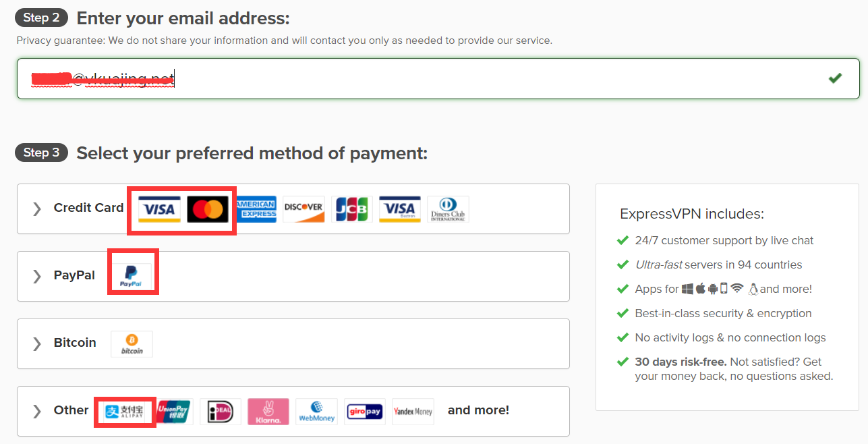The image size is (868, 444).
Task: Select the American Express card icon
Action: [x=256, y=209]
